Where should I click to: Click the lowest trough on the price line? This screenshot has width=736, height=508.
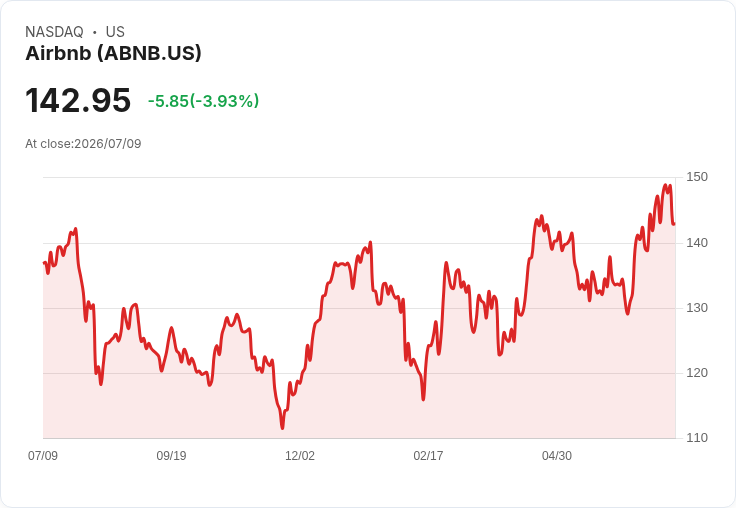[282, 428]
